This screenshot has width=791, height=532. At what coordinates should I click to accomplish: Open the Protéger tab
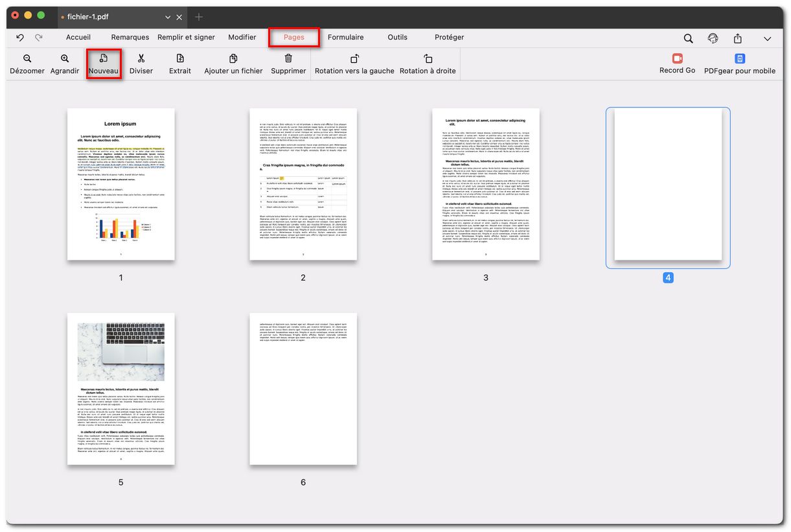[x=449, y=38]
